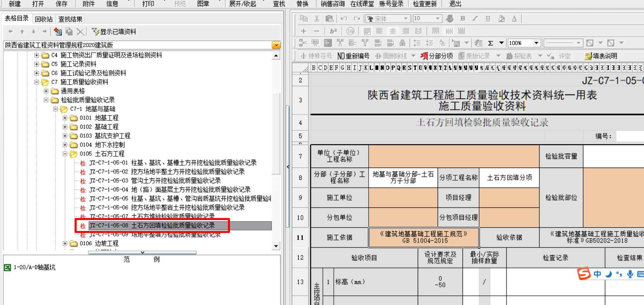
Task: Click the sigma sum icon
Action: 491,43
